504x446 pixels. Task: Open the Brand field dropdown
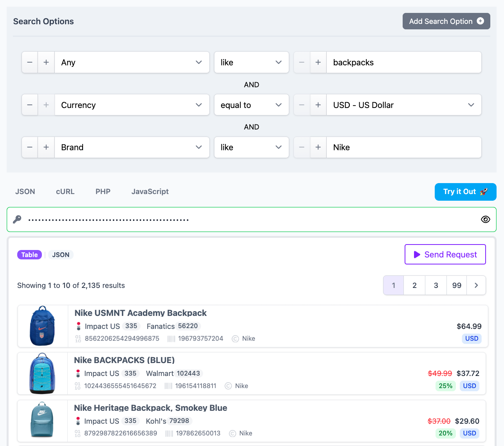132,147
